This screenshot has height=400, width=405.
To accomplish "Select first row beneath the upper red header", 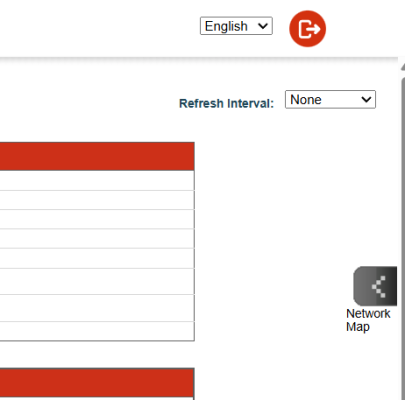I will [x=97, y=180].
